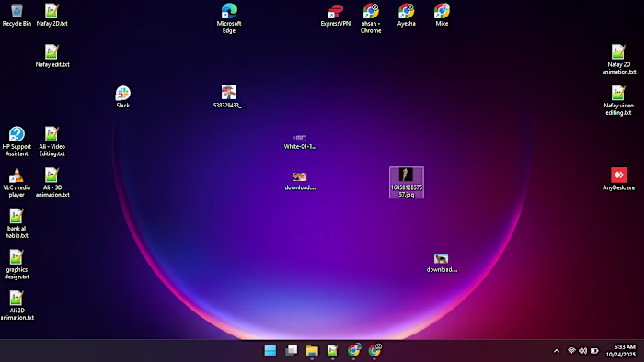644x362 pixels.
Task: Select graphics design.txt file
Action: [17, 264]
